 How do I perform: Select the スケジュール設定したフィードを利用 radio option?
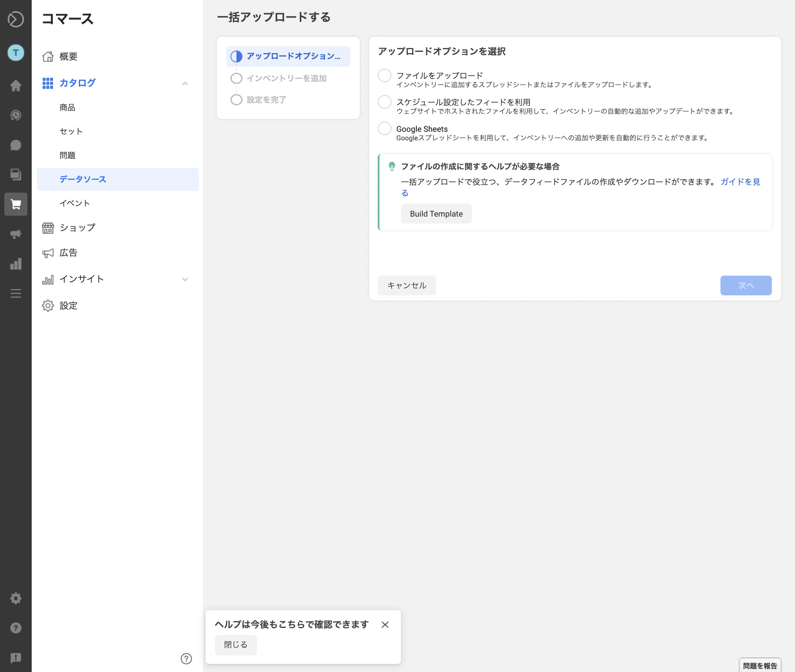[385, 102]
